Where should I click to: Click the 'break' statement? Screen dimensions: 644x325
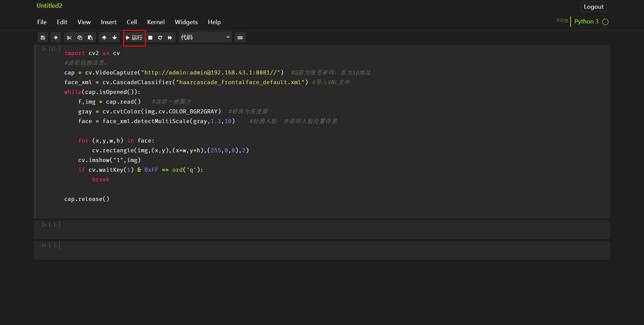tap(101, 180)
